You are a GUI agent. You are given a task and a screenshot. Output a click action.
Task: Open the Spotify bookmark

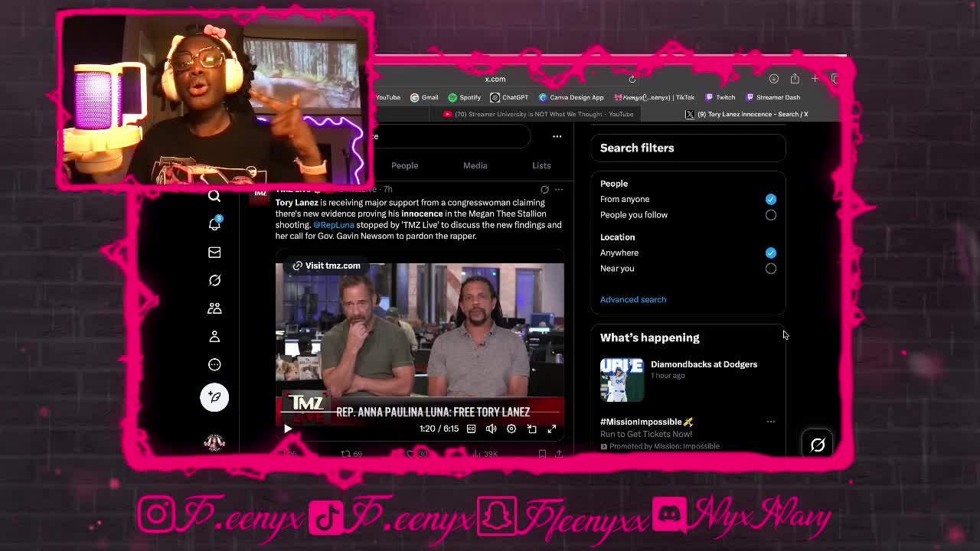pyautogui.click(x=465, y=97)
